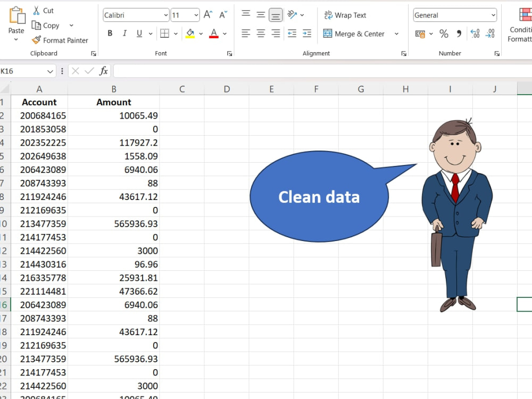
Task: Click Insert Function fx icon
Action: click(104, 71)
